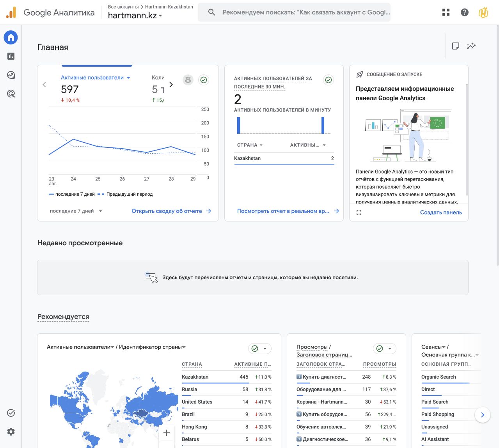The image size is (499, 448).
Task: Open the apps grid icon
Action: [x=446, y=12]
